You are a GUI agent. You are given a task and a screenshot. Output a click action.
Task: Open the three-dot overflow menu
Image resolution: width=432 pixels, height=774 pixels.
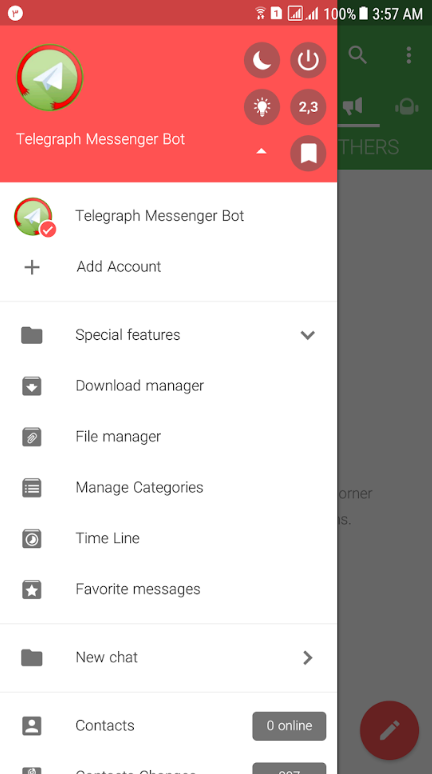click(409, 55)
